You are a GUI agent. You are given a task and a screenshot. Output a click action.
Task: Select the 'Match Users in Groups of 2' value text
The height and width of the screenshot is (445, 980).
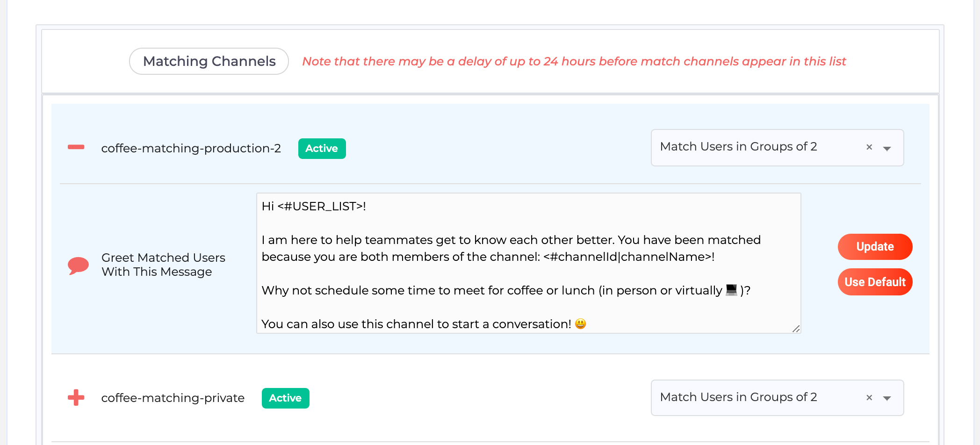(738, 147)
